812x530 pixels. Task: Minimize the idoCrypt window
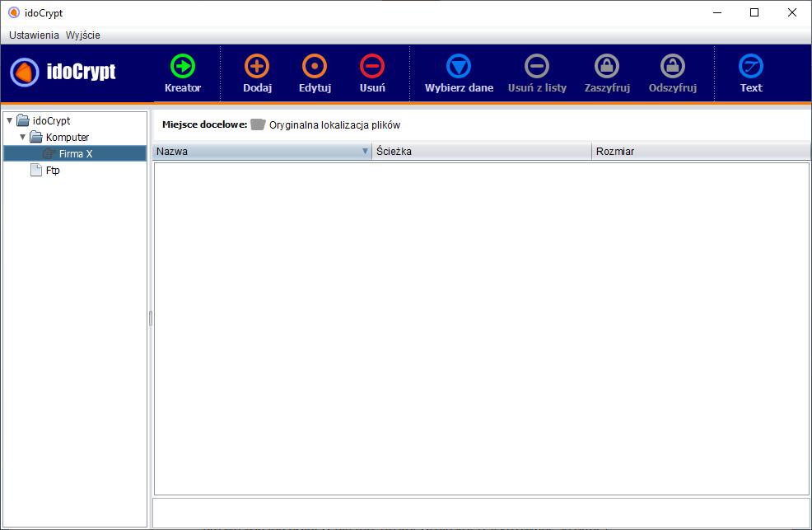pos(717,12)
